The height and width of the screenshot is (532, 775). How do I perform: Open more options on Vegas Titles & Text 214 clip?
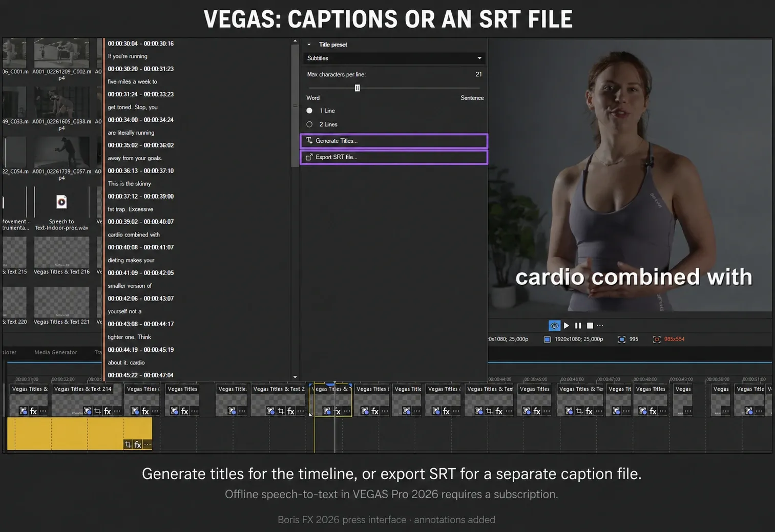click(117, 411)
